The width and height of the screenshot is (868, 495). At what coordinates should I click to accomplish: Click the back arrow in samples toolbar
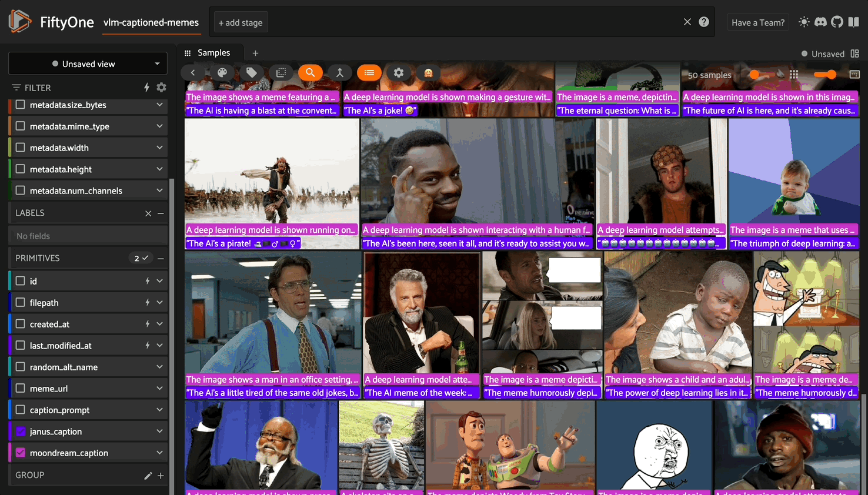pos(193,72)
